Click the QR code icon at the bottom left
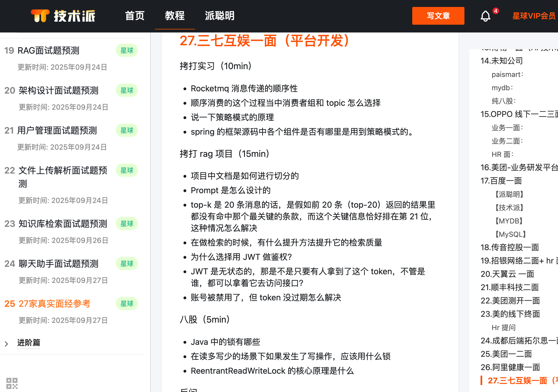 point(12,383)
